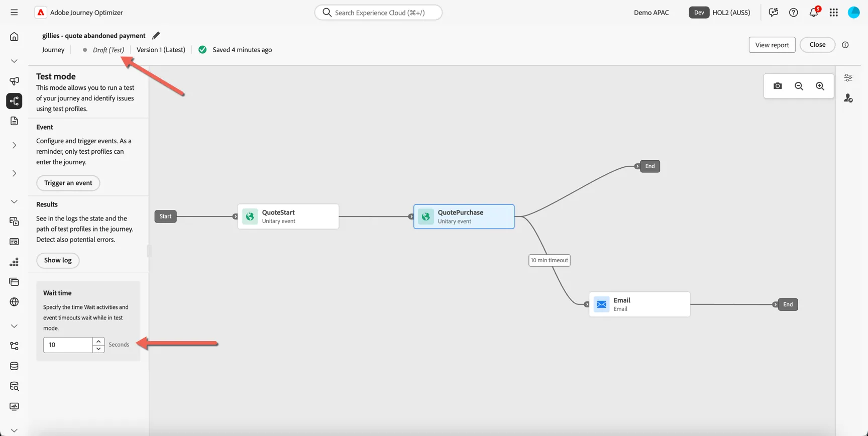Select the highlighted Journeys sidebar icon
The height and width of the screenshot is (436, 868).
[x=14, y=101]
